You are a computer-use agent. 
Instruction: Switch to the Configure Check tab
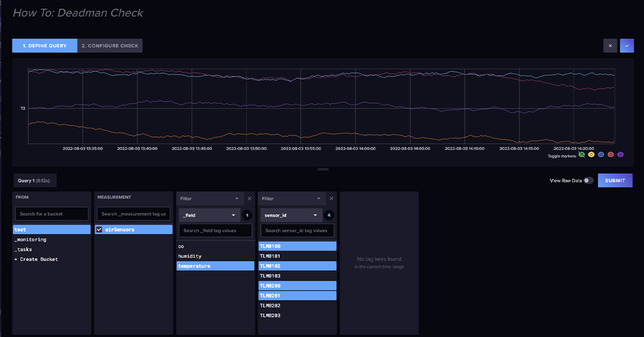[109, 46]
